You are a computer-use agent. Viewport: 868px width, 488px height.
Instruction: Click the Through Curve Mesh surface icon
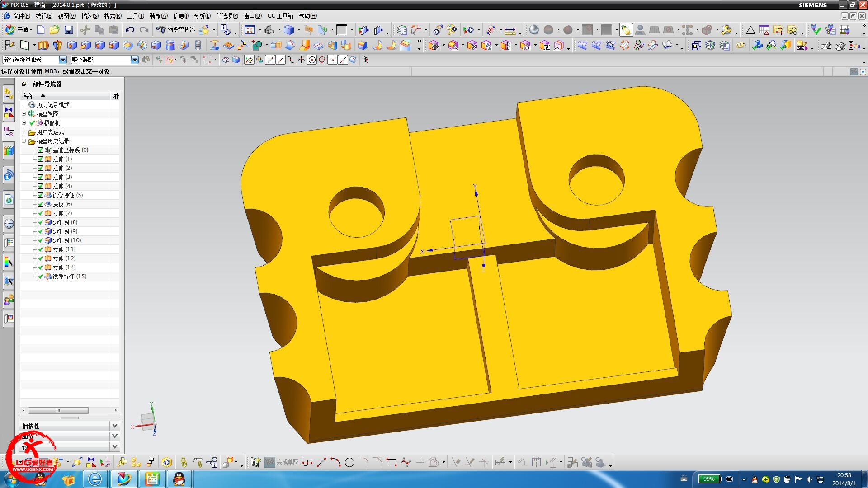tap(596, 45)
